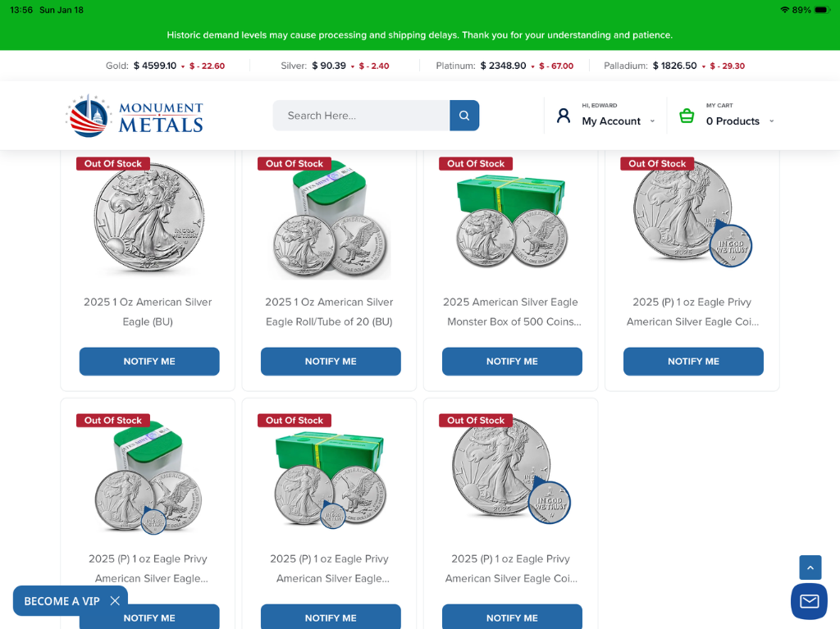This screenshot has height=629, width=840.
Task: Open the Monument Metals logo homepage
Action: tap(135, 116)
